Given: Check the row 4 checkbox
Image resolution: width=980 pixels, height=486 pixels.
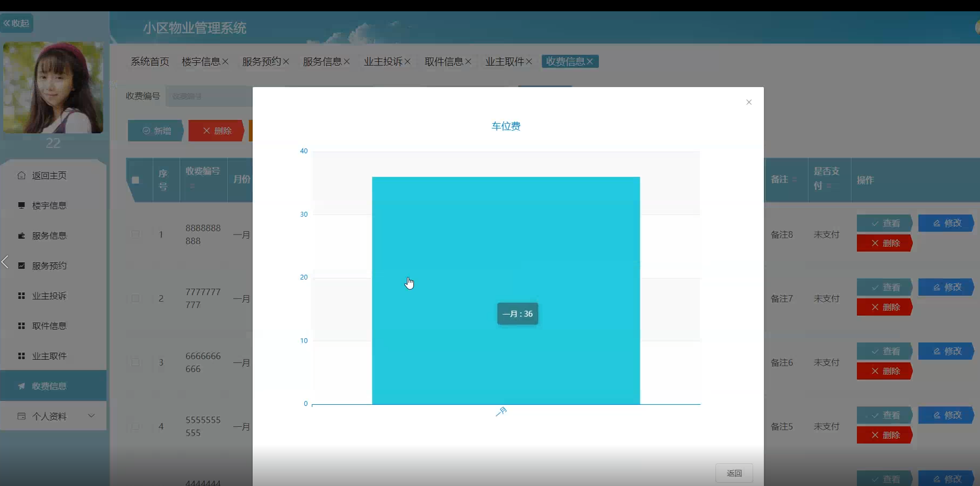Looking at the screenshot, I should (135, 426).
